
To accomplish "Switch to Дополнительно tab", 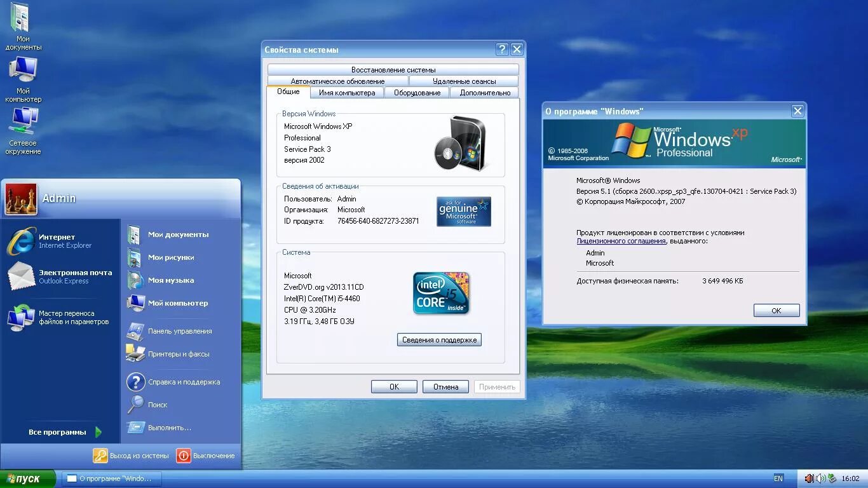I will click(x=485, y=93).
